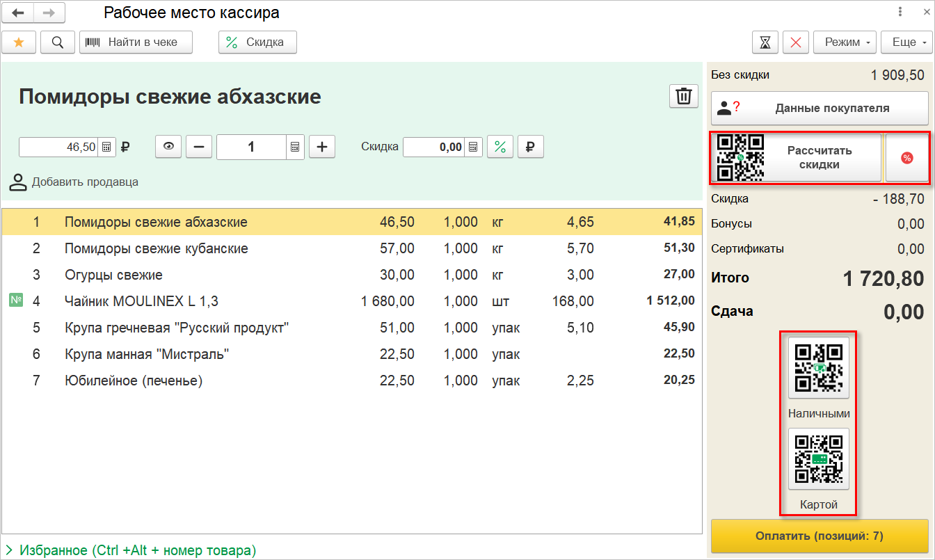Open search with the magnifier icon
This screenshot has height=560, width=935.
click(58, 42)
